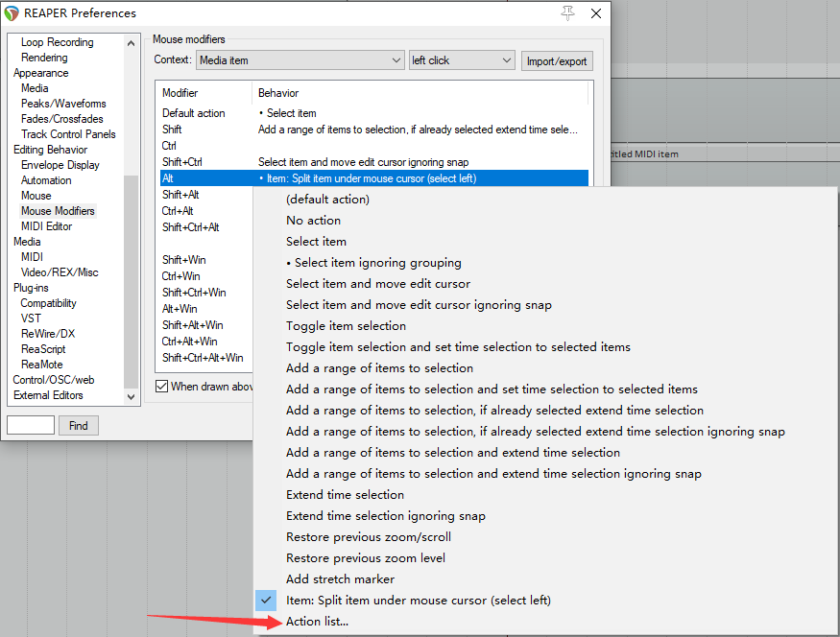This screenshot has width=840, height=637.
Task: Click the Find search input field
Action: (31, 425)
